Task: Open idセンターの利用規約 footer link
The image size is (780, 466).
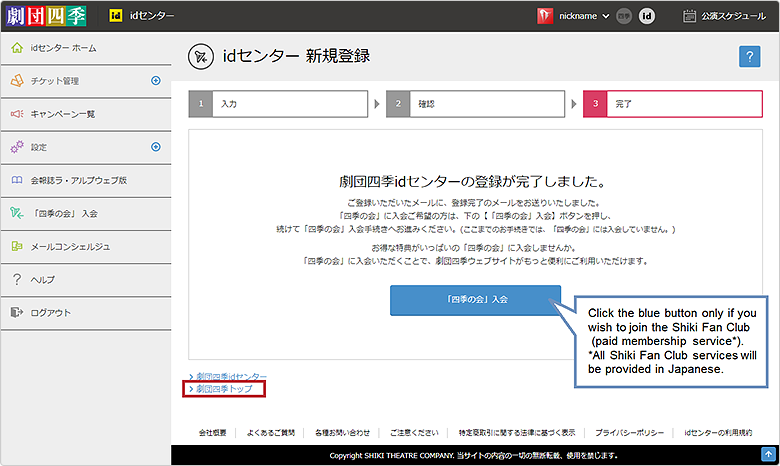Action: [x=718, y=433]
